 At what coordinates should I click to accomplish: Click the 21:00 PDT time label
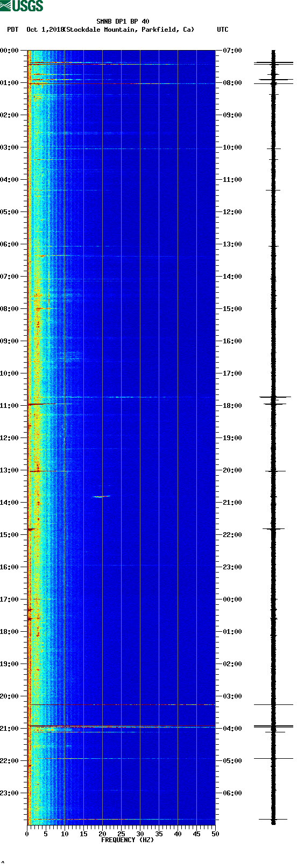tap(10, 729)
